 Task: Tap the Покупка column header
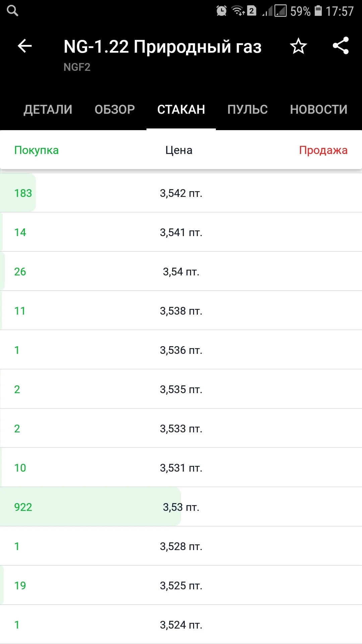tap(37, 150)
